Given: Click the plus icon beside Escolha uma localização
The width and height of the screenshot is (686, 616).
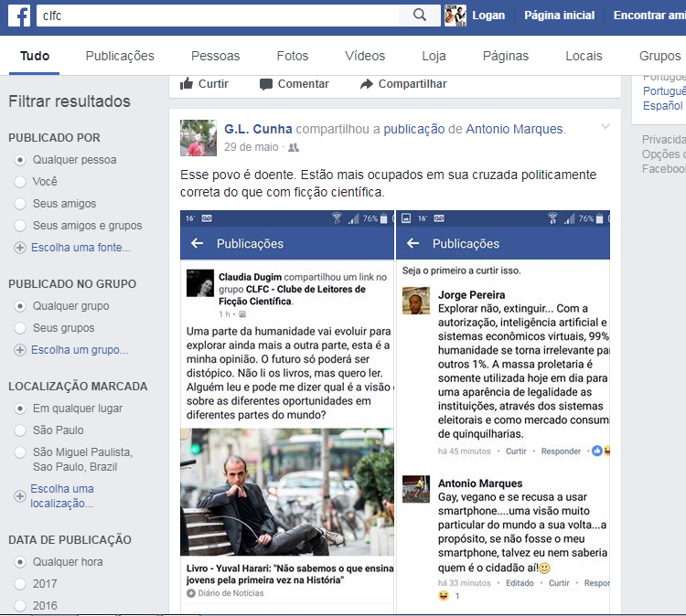Looking at the screenshot, I should (20, 496).
